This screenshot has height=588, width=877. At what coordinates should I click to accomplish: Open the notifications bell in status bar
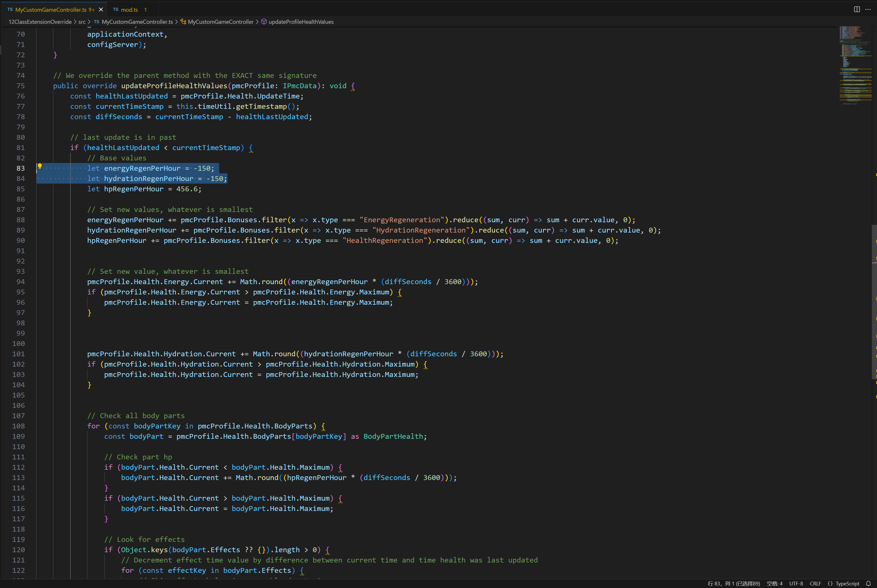click(x=868, y=583)
